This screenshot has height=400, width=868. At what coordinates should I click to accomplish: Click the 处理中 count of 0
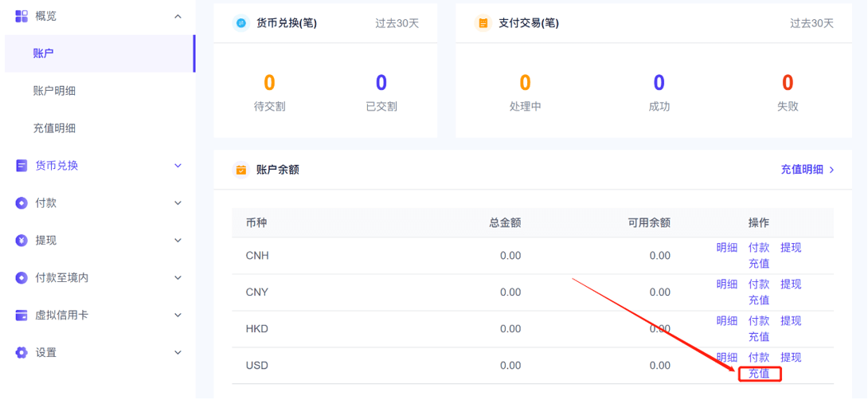tap(526, 83)
